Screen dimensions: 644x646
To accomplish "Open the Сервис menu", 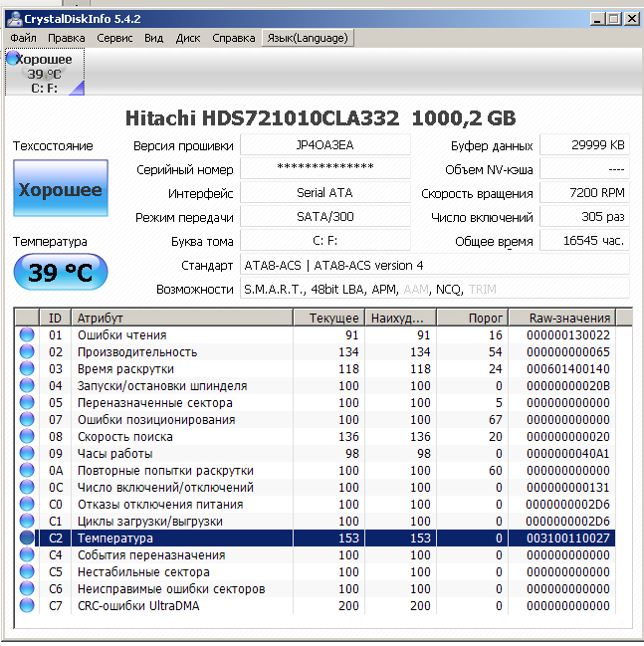I will [114, 38].
